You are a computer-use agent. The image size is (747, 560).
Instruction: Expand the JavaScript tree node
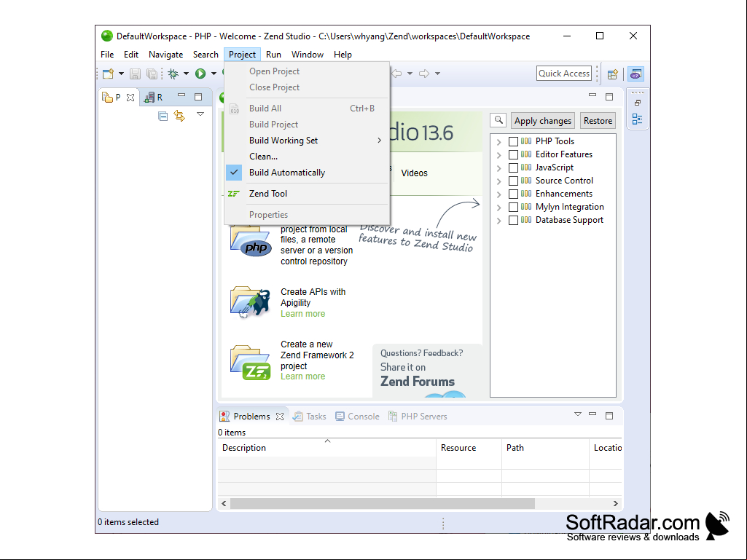pos(498,168)
